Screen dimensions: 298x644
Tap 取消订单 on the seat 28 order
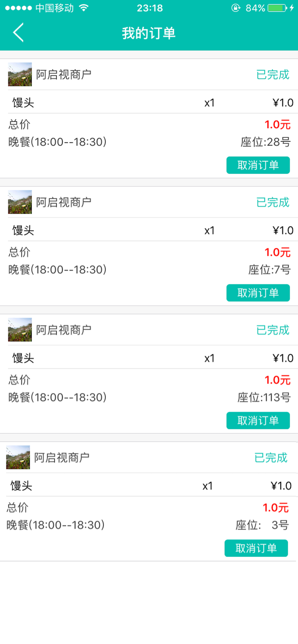pos(258,165)
